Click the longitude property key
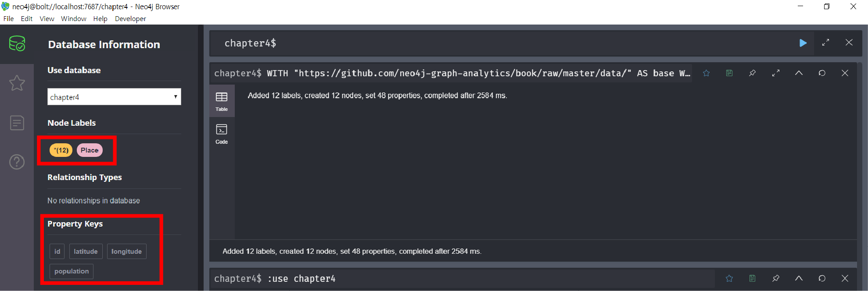 (126, 252)
